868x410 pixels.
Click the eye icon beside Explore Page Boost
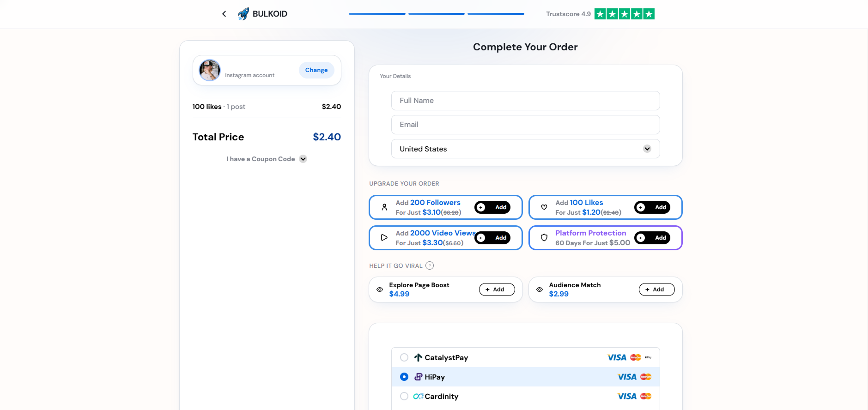click(x=380, y=289)
